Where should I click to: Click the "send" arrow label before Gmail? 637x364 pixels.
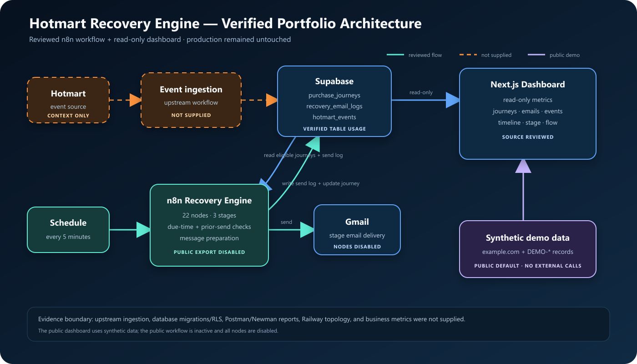click(x=286, y=222)
